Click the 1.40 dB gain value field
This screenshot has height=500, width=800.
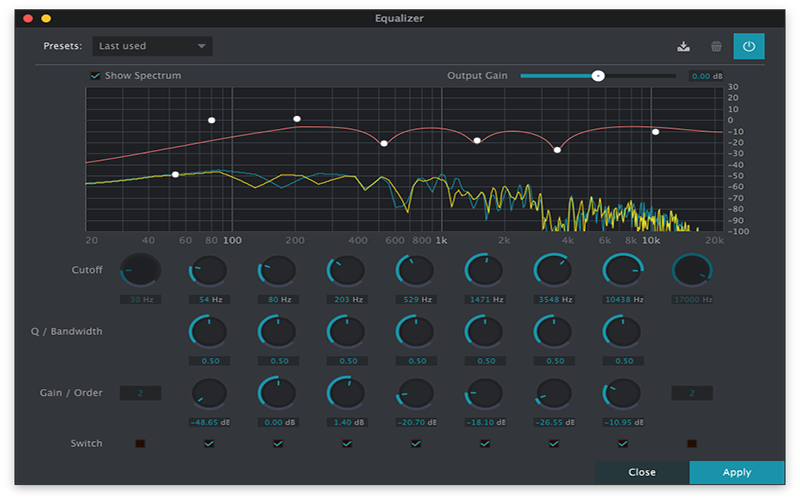[347, 422]
